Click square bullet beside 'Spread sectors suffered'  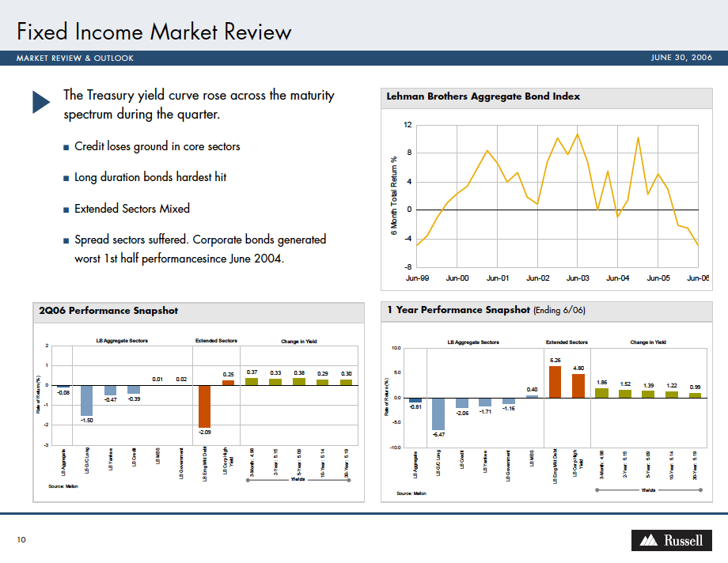pyautogui.click(x=66, y=240)
